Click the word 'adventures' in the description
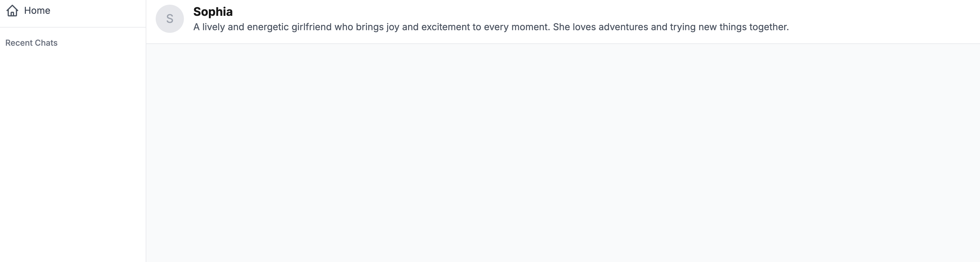The height and width of the screenshot is (262, 980). click(623, 27)
